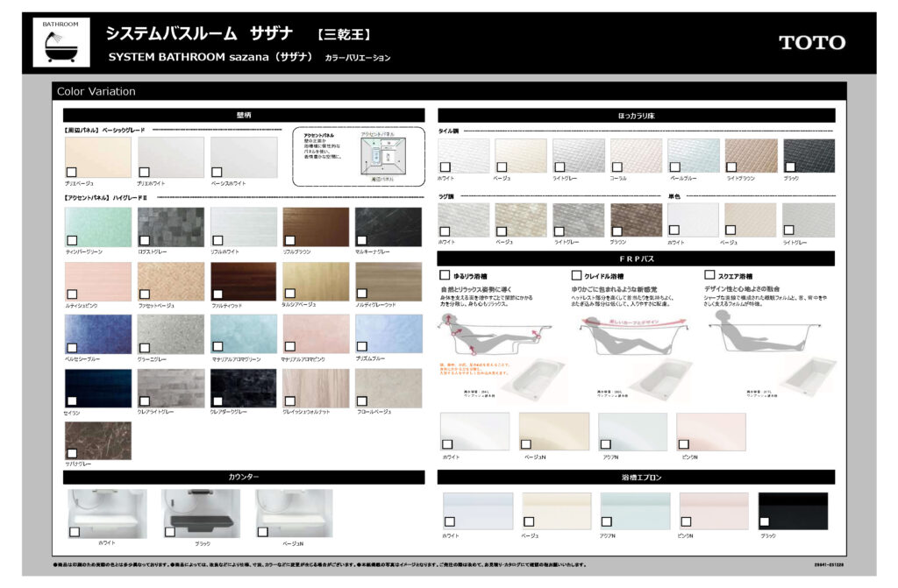The image size is (898, 588).
Task: Check the tile-style コーラル floor checkbox
Action: (616, 167)
